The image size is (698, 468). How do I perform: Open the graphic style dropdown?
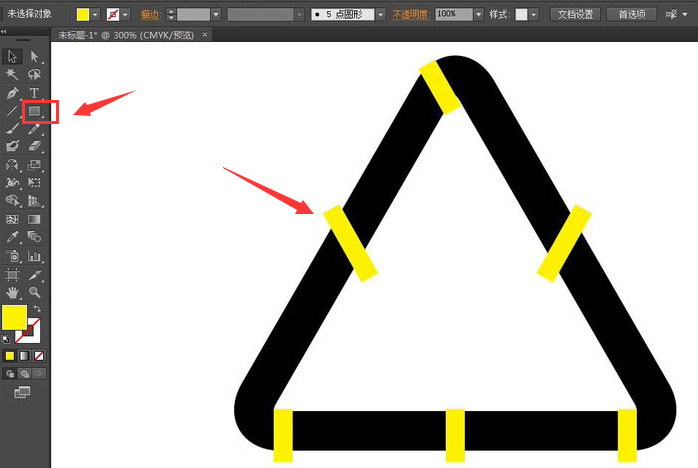click(533, 15)
